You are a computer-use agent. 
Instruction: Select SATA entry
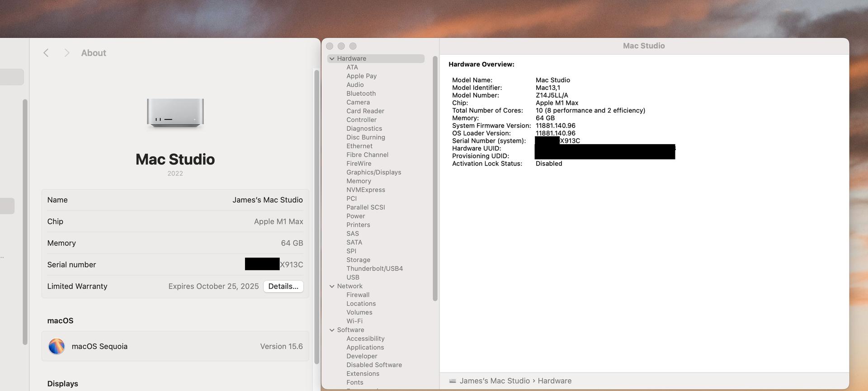click(x=354, y=242)
